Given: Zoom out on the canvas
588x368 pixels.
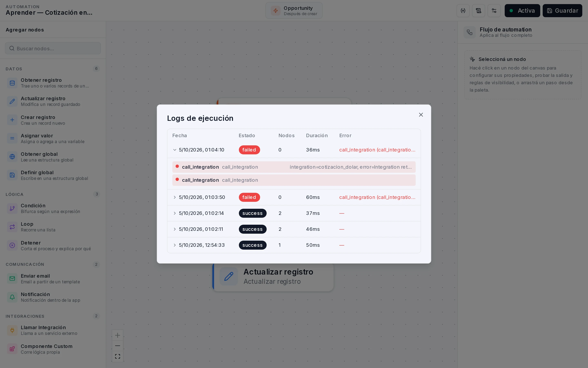Looking at the screenshot, I should coord(118,346).
